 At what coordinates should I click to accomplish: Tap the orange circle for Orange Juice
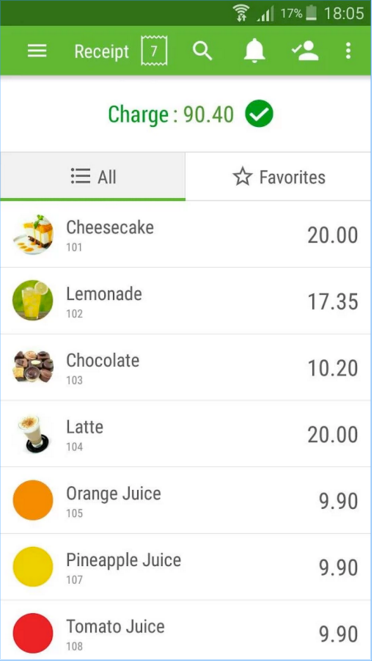click(33, 500)
